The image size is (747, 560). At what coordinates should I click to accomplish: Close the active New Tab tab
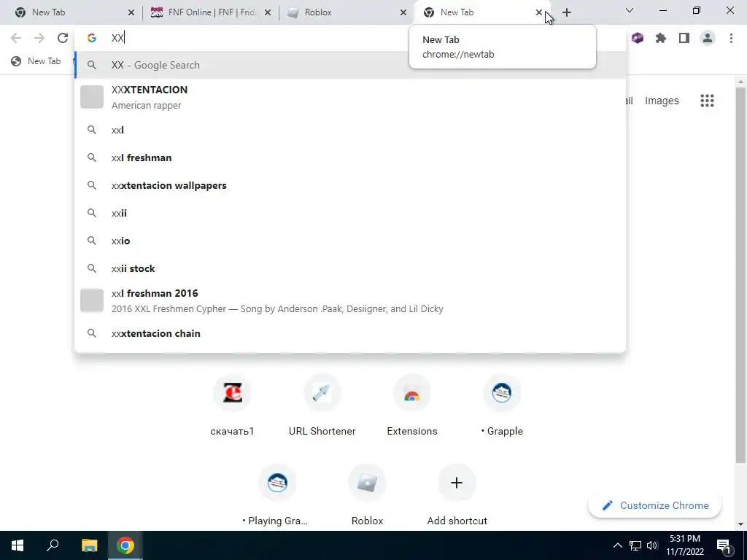point(539,12)
